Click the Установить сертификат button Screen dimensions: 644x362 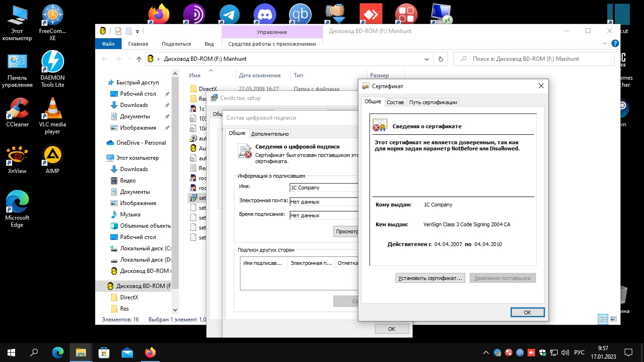[430, 278]
